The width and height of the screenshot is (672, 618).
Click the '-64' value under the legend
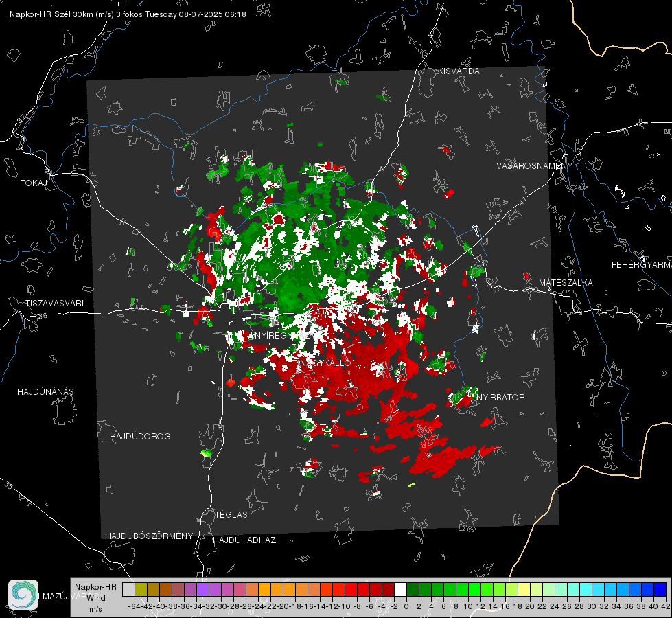pos(134,606)
